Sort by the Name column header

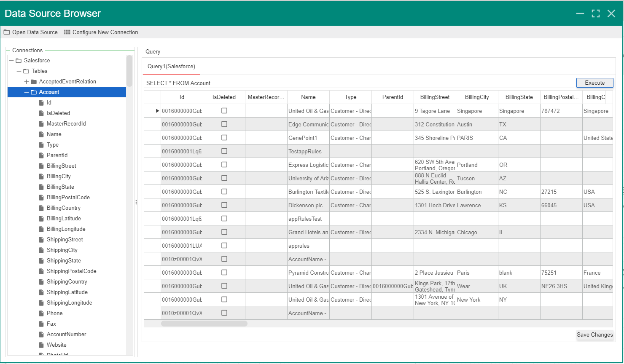(308, 97)
